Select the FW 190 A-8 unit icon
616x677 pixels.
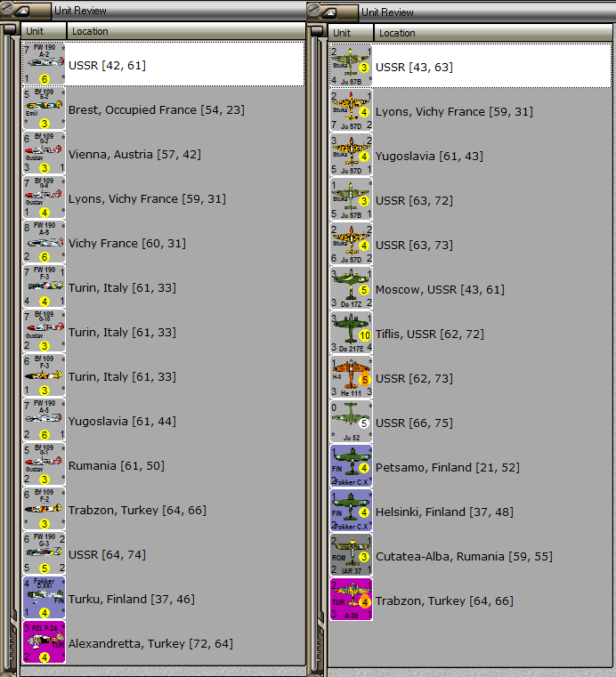44,242
